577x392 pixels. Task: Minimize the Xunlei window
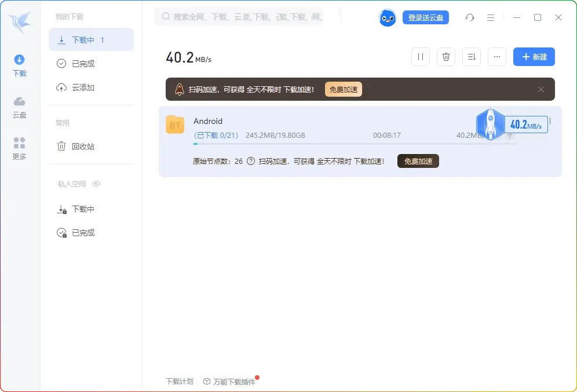[517, 17]
